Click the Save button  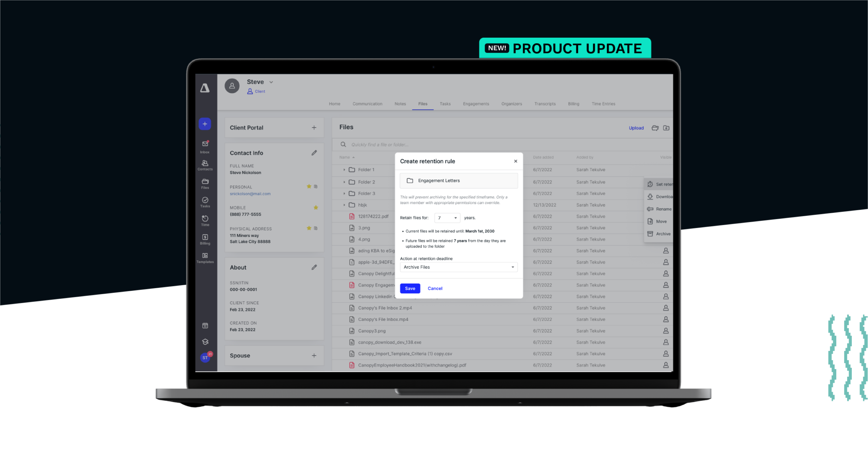(410, 288)
